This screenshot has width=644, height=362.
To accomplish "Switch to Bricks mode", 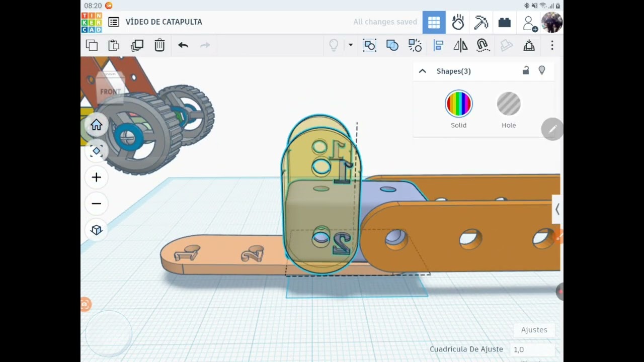I will [505, 22].
